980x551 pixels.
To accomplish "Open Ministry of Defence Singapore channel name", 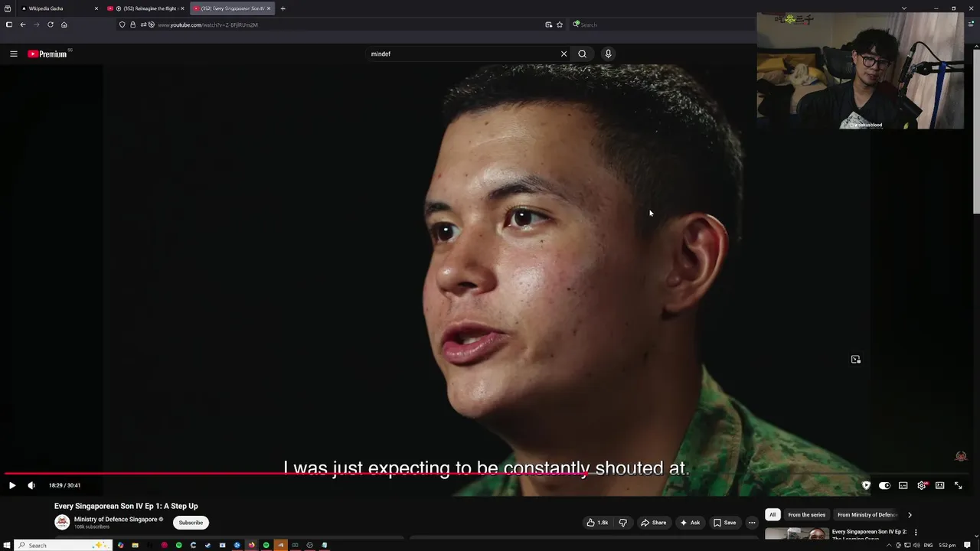I will tap(116, 520).
